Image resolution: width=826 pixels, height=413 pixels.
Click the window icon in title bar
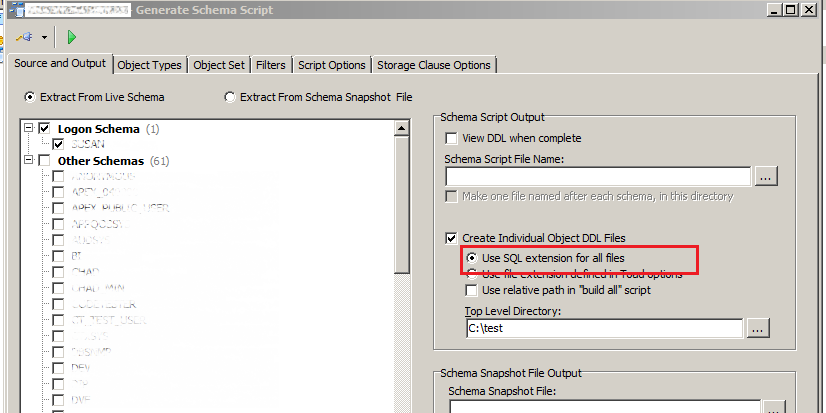[10, 10]
